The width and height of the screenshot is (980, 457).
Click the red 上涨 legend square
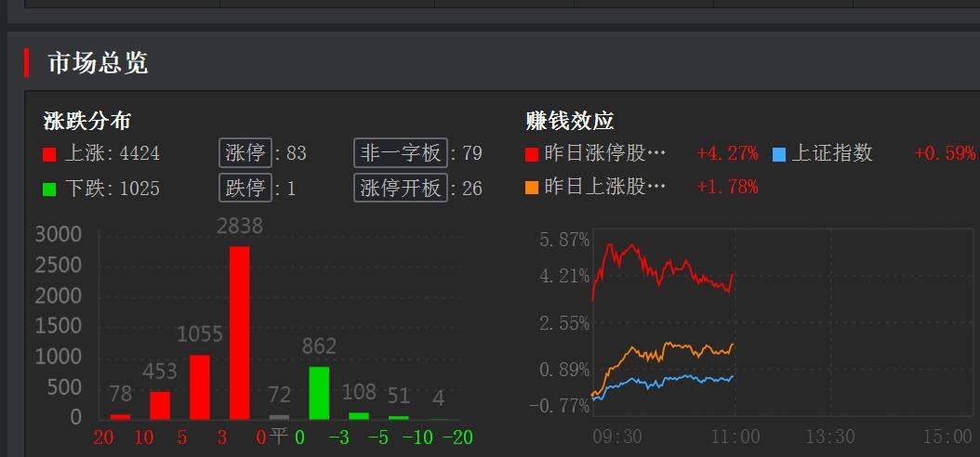[x=49, y=154]
